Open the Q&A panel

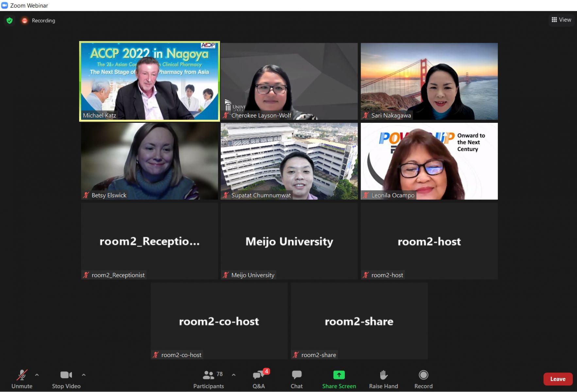[259, 379]
